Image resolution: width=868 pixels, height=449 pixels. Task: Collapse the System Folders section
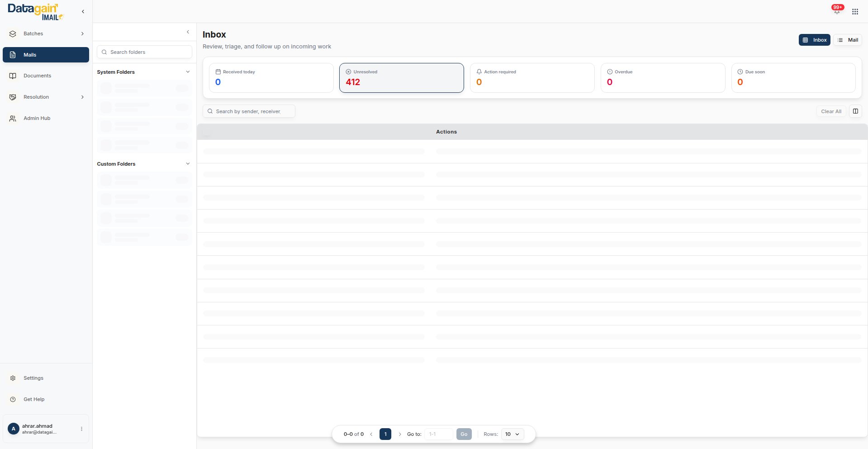tap(188, 72)
